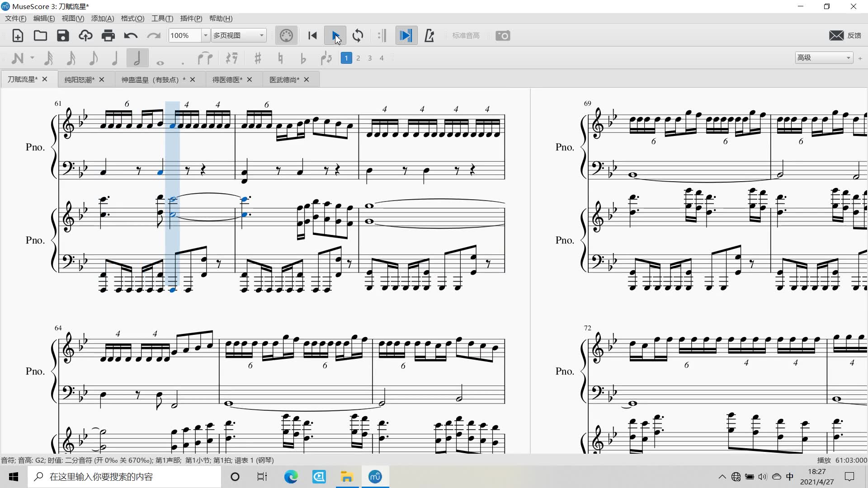
Task: Redo the last action
Action: point(154,36)
